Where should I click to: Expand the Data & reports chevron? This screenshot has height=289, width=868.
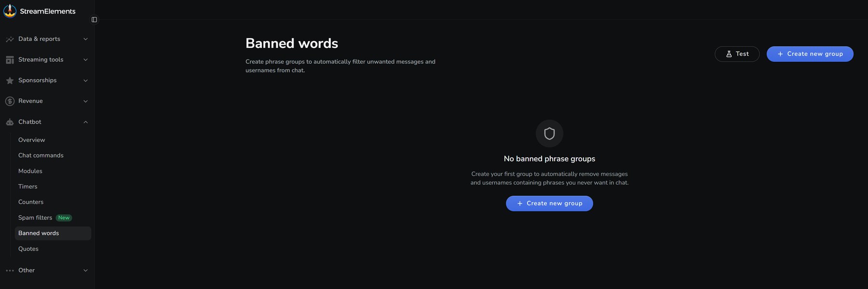pyautogui.click(x=85, y=39)
